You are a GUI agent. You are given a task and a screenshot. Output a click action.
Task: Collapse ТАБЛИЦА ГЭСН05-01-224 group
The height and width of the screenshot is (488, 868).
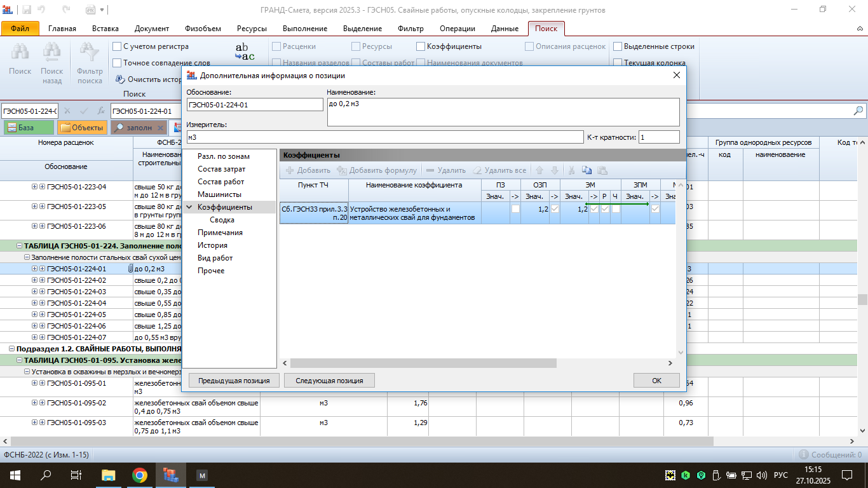tap(19, 245)
